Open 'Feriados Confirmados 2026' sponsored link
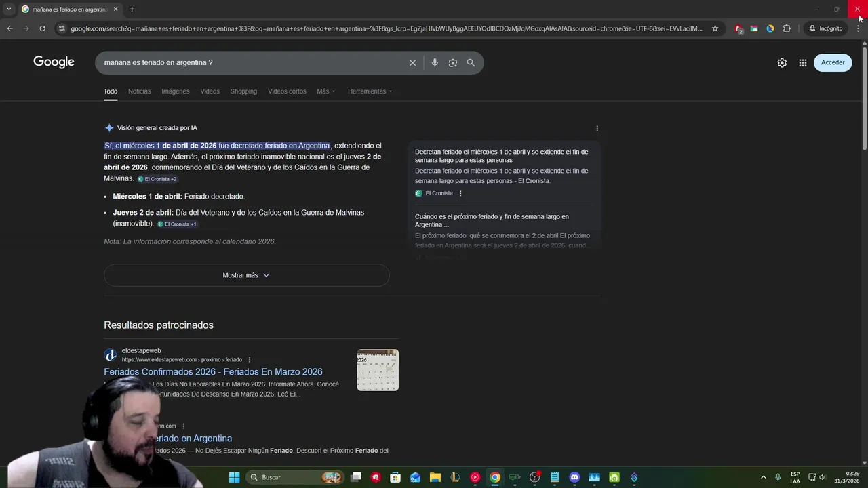 click(x=213, y=372)
